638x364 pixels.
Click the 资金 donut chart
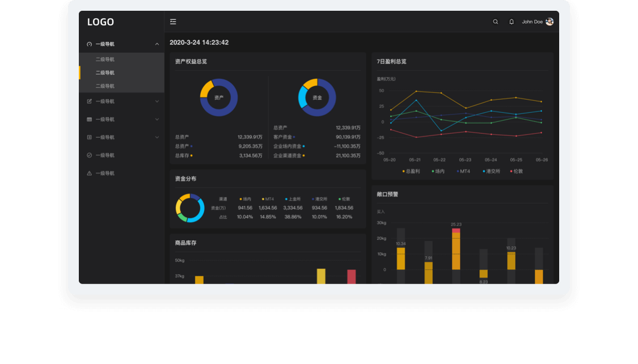click(317, 98)
